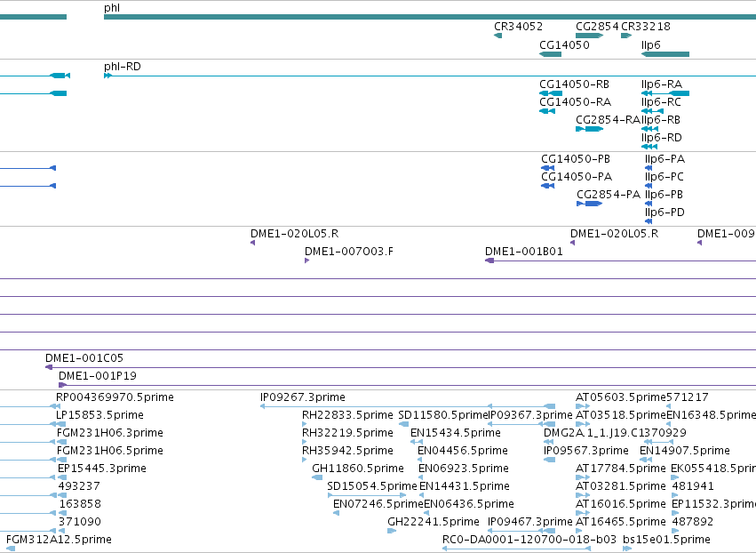Screen dimensions: 756x553
Task: Click the Ilp6-RB transcript label
Action: click(661, 120)
